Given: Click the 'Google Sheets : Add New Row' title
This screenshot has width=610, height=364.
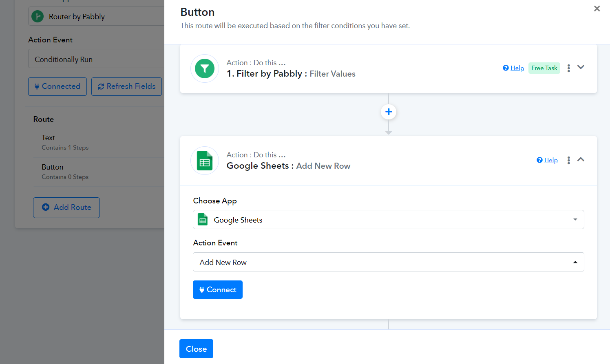Looking at the screenshot, I should coord(289,166).
